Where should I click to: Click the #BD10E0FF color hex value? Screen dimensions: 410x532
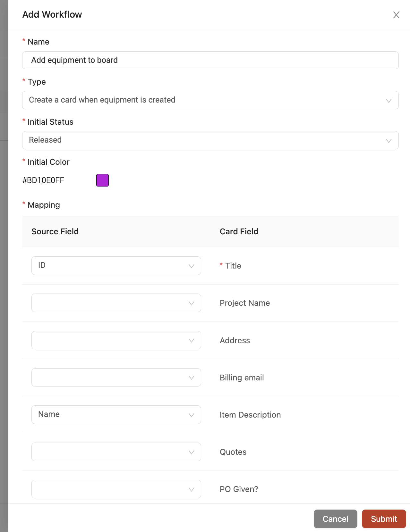pyautogui.click(x=43, y=180)
